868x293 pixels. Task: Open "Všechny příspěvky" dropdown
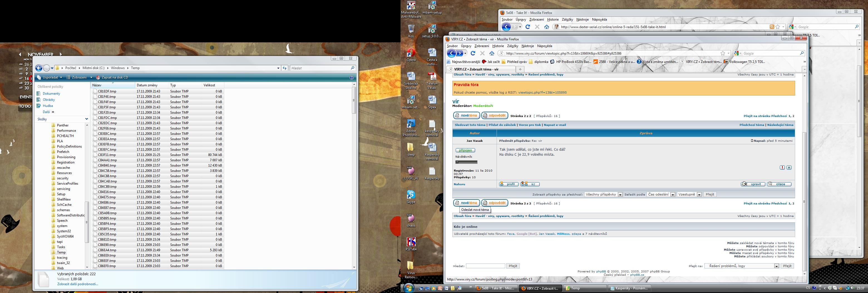tap(603, 195)
